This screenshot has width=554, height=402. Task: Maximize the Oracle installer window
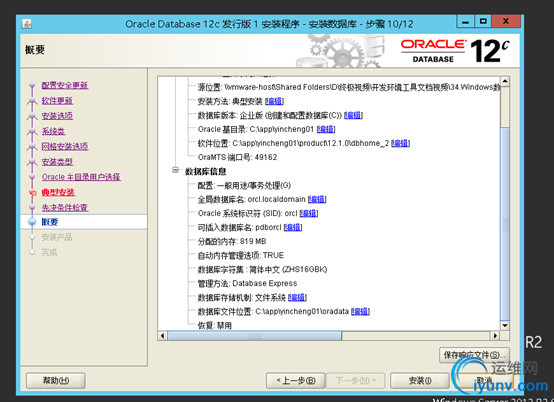[483, 22]
